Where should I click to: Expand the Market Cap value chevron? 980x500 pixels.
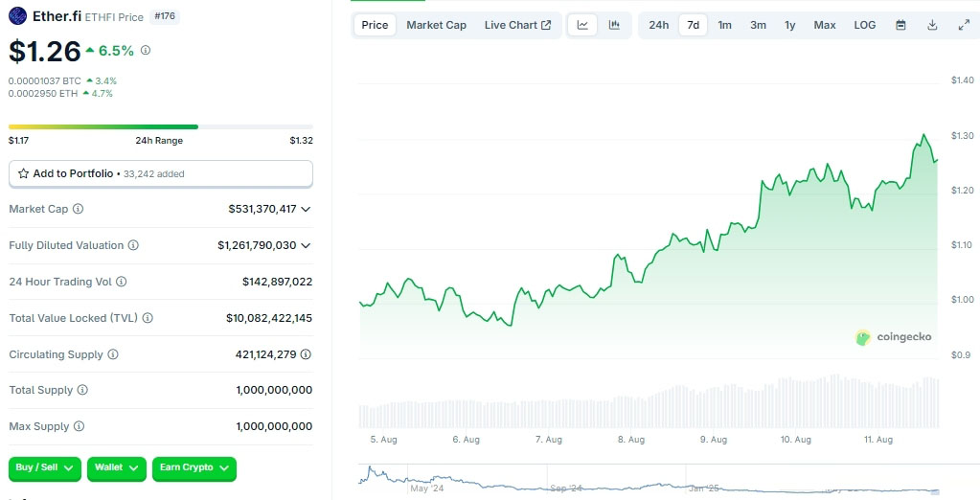(306, 209)
